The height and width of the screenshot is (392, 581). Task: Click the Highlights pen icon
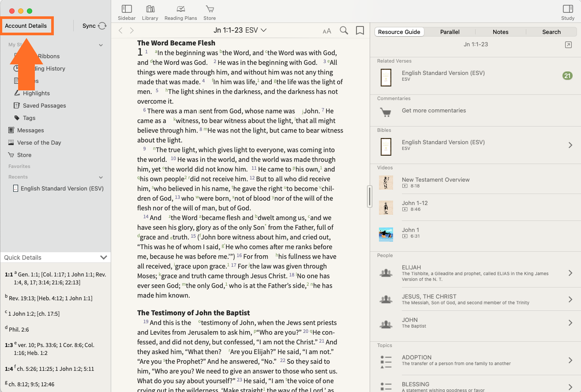(17, 93)
